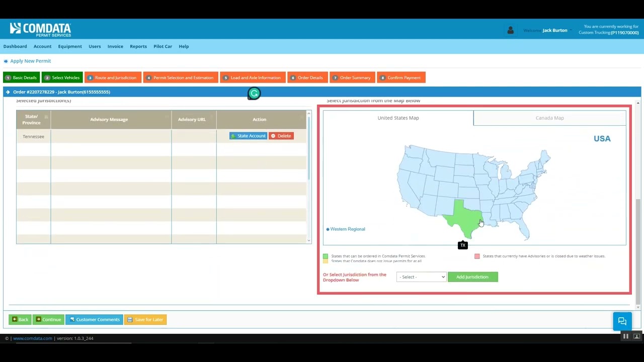The height and width of the screenshot is (362, 644).
Task: Switch to United States Map tab
Action: (398, 118)
